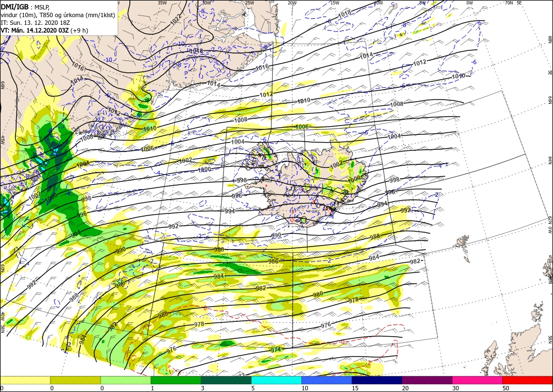Click the 68N label on right edge

point(550,39)
